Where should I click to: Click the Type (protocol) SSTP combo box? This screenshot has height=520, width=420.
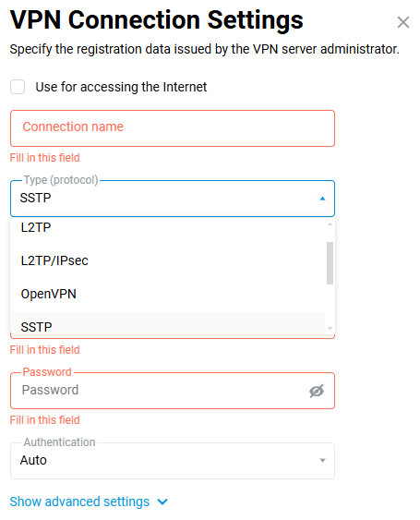tap(173, 199)
